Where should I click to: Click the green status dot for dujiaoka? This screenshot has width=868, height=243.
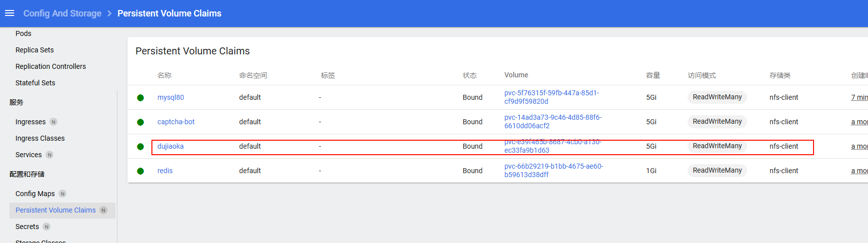click(140, 147)
